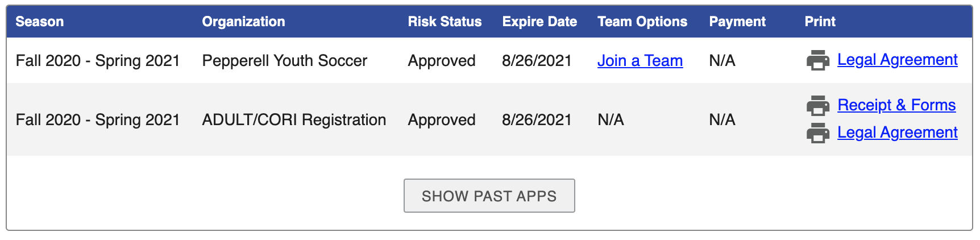The height and width of the screenshot is (240, 980).
Task: Select the ADULT/CORI Registration organization cell
Action: pos(293,120)
